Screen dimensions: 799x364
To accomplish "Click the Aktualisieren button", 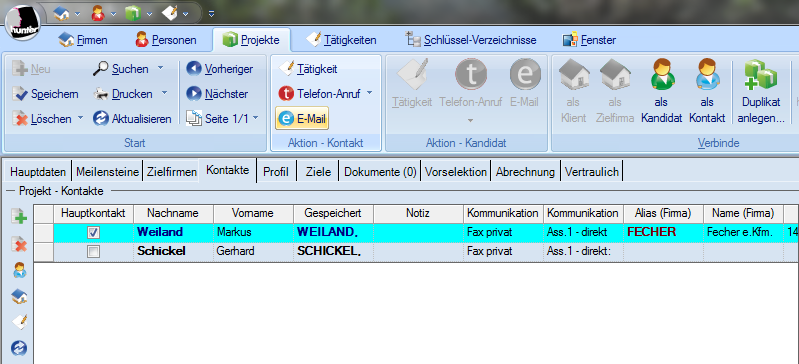I will (132, 119).
